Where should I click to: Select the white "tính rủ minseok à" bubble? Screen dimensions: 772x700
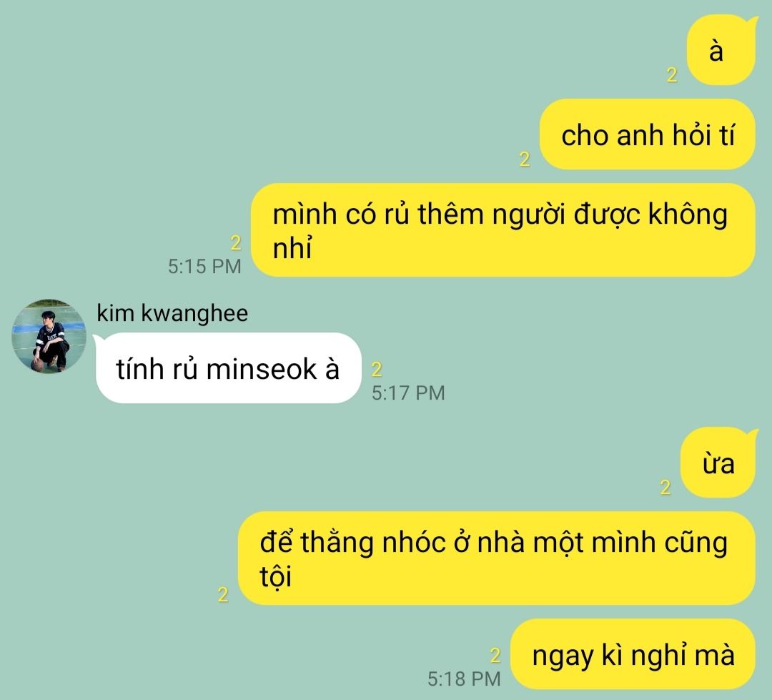(x=228, y=368)
